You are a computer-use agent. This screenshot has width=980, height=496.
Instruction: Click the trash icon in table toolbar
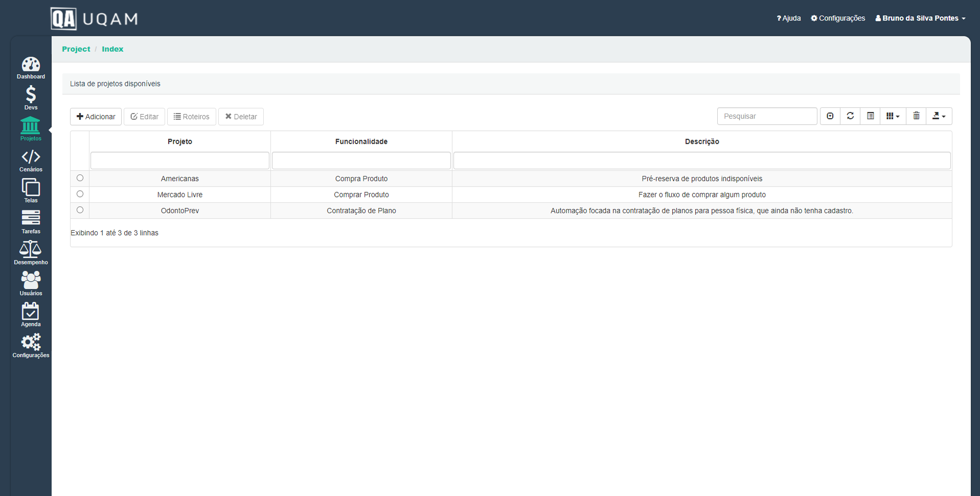coord(916,116)
